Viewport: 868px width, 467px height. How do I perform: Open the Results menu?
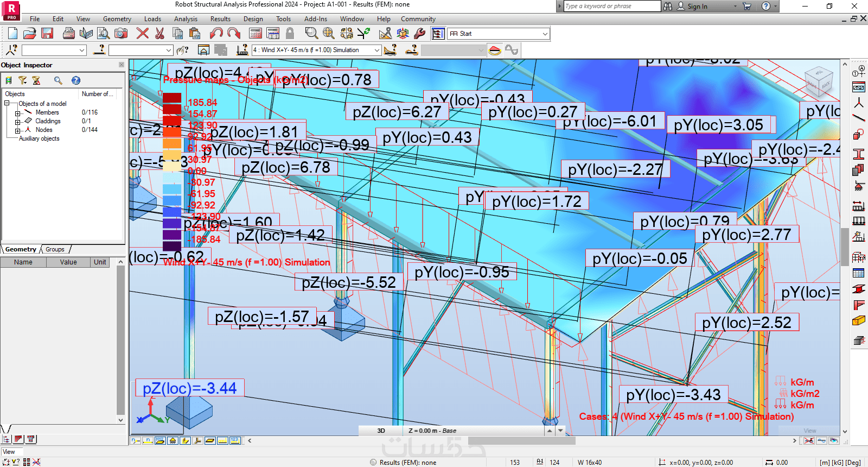tap(220, 19)
